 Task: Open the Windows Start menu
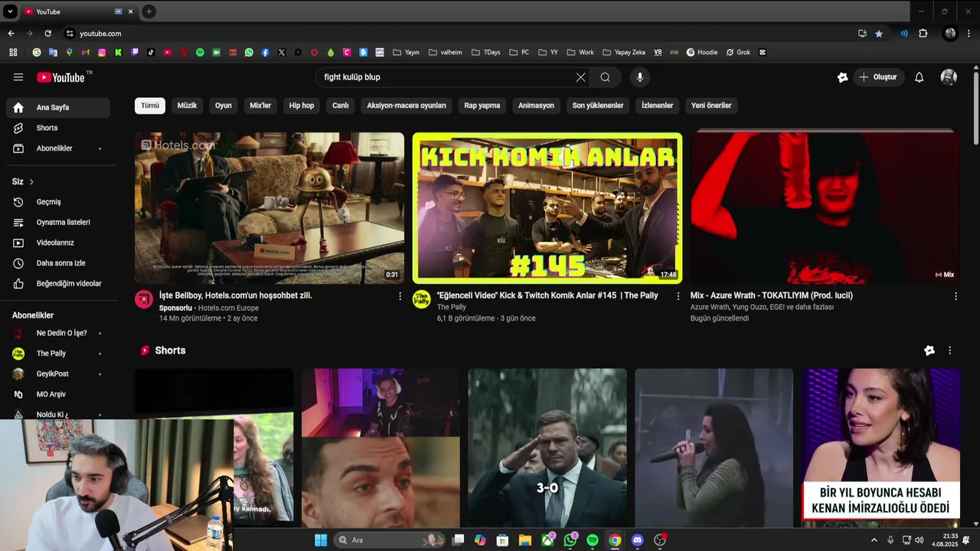coord(321,540)
